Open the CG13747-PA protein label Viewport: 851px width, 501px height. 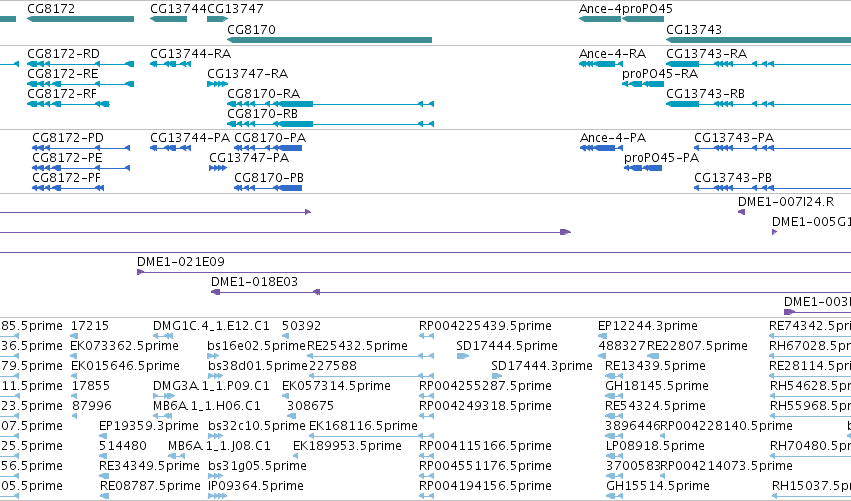pos(249,158)
